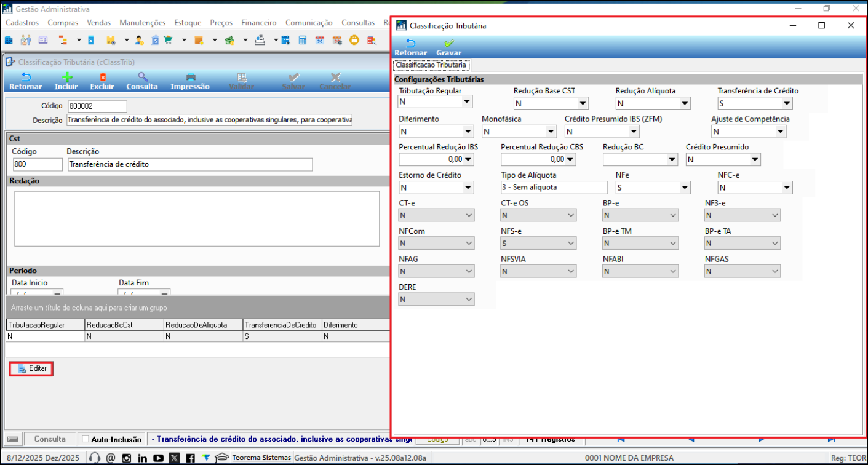
Task: Click the yellow padlock toolbar icon
Action: point(354,41)
